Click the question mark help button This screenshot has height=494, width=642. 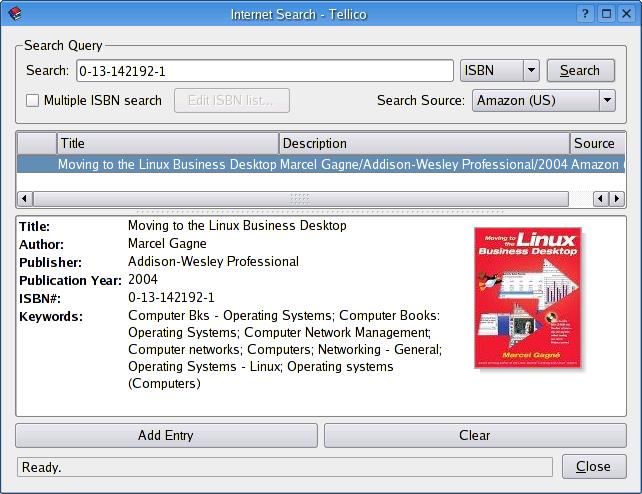point(585,14)
